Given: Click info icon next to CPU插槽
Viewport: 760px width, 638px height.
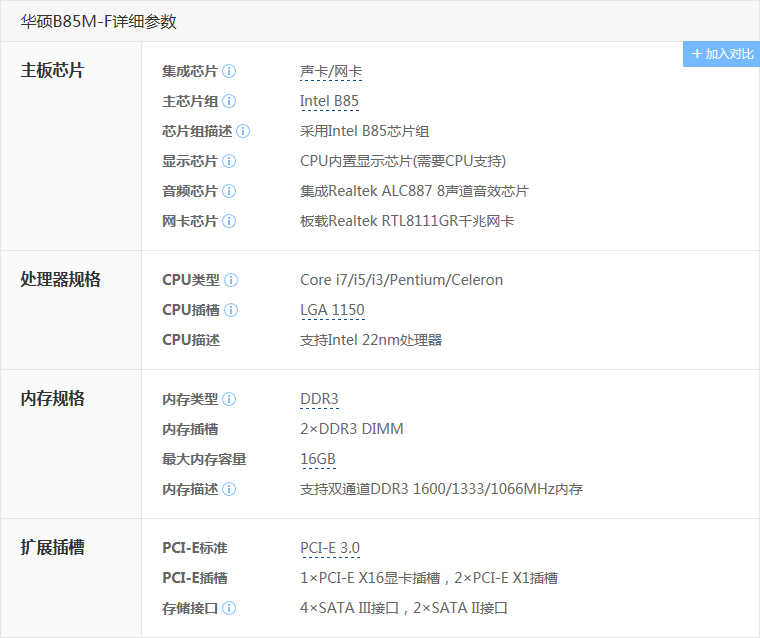Looking at the screenshot, I should tap(231, 310).
